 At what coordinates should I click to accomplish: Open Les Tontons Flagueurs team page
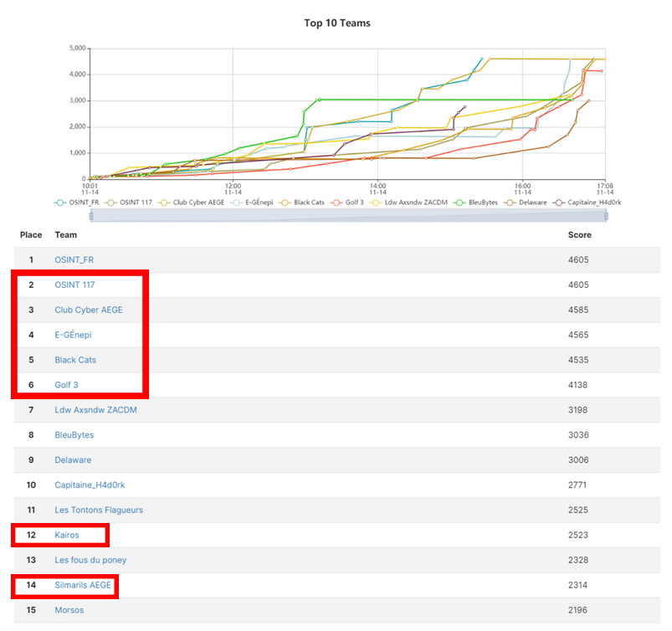point(99,510)
